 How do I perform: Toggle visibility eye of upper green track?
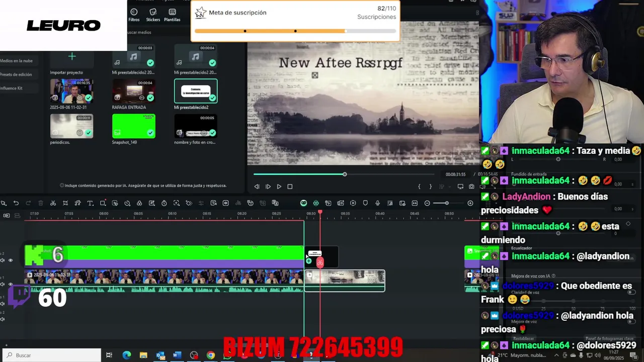tap(11, 260)
